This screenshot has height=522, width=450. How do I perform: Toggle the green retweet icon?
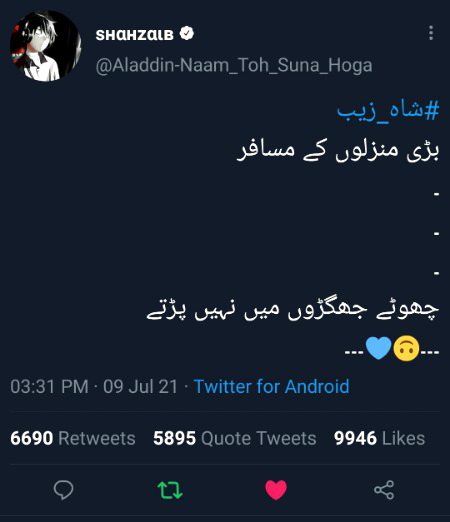click(x=170, y=490)
